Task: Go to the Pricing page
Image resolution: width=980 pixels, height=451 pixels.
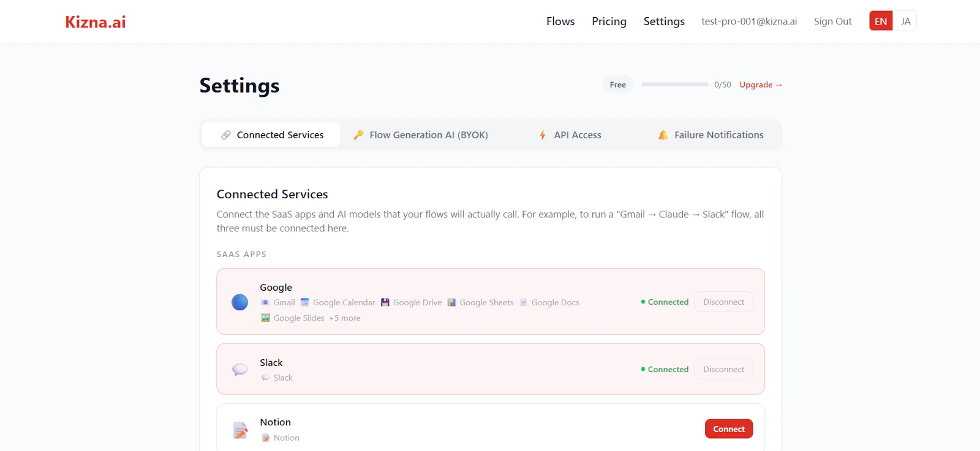Action: point(609,21)
